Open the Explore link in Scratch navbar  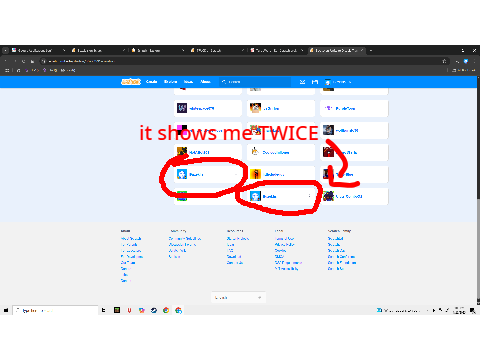[171, 82]
